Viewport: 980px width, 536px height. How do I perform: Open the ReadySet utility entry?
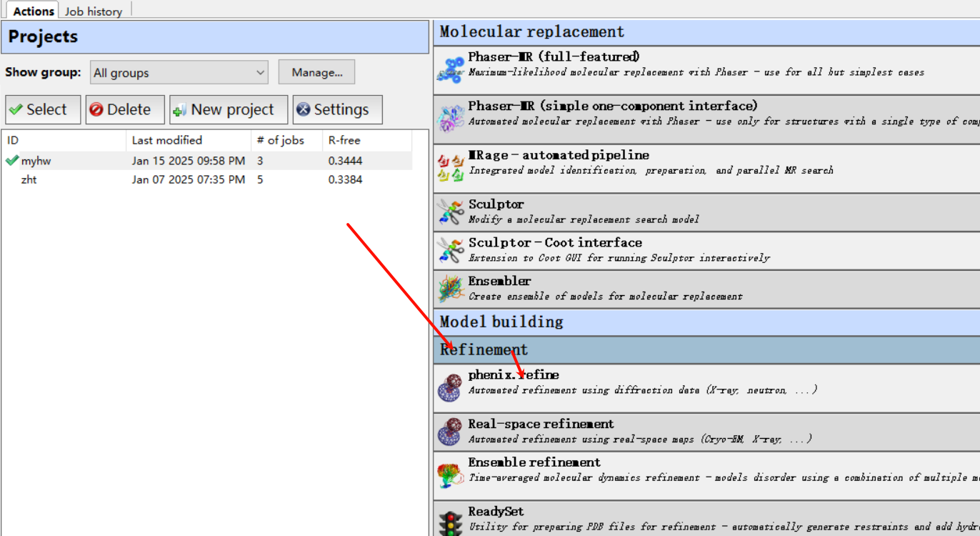click(706, 519)
